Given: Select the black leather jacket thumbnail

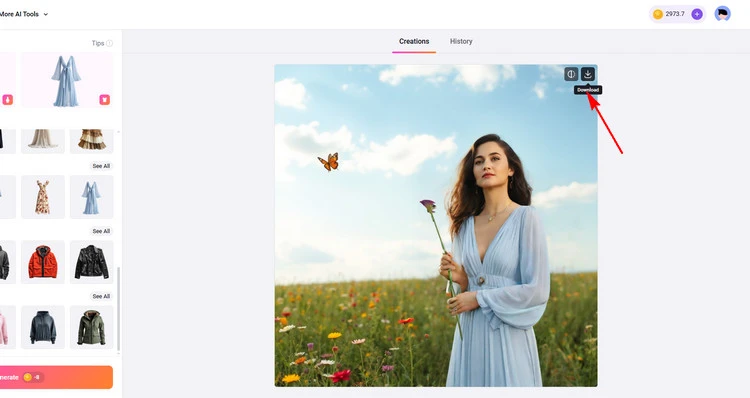Looking at the screenshot, I should pos(92,262).
